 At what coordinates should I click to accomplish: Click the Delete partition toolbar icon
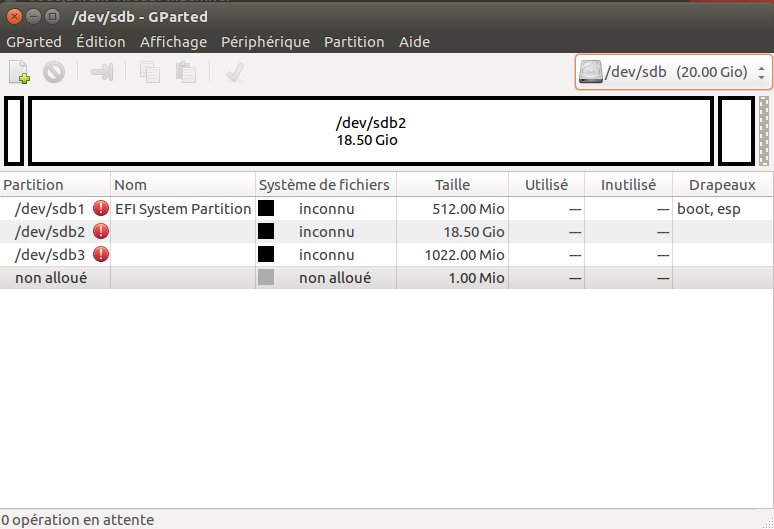[x=53, y=72]
